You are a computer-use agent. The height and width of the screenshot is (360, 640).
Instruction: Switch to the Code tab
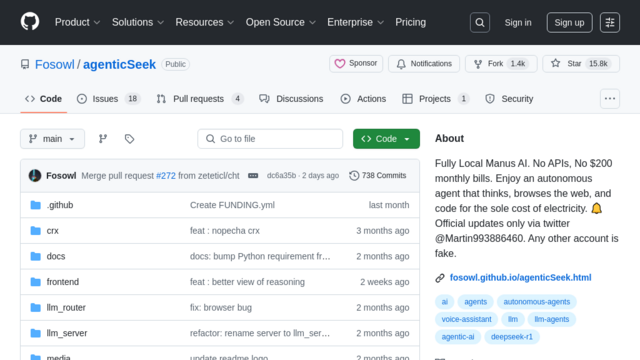[x=44, y=99]
